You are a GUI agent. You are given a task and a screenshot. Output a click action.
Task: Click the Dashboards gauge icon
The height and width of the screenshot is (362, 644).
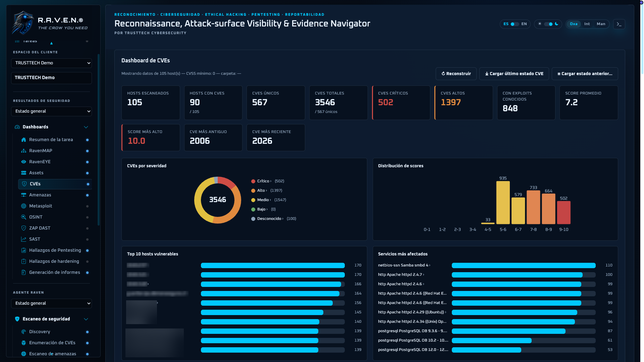coord(17,127)
